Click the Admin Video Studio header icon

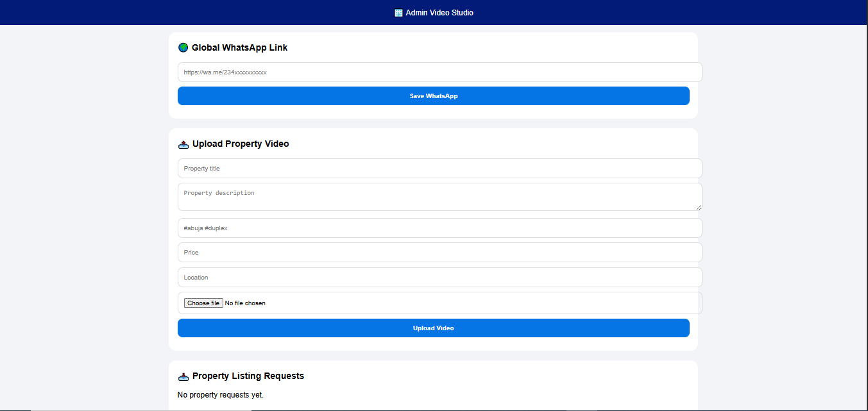click(x=398, y=13)
